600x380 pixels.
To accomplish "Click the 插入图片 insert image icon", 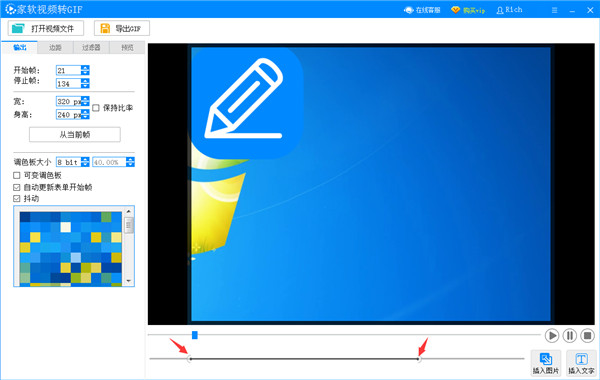I will (546, 359).
